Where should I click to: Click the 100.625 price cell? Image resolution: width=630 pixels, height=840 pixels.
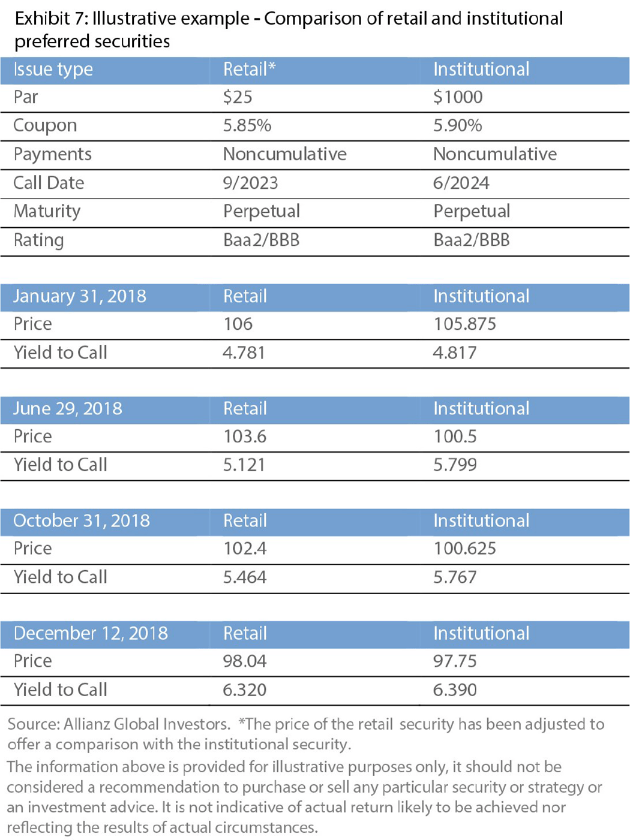[464, 549]
